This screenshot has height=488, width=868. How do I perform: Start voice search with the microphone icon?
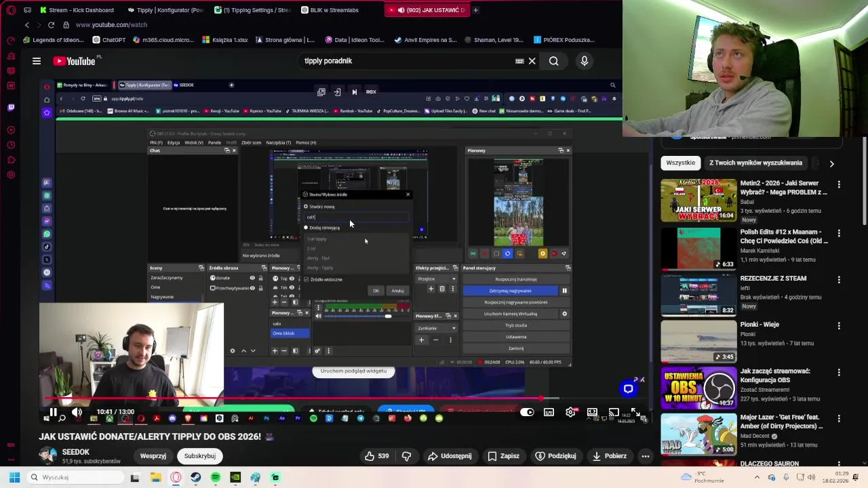click(x=584, y=61)
